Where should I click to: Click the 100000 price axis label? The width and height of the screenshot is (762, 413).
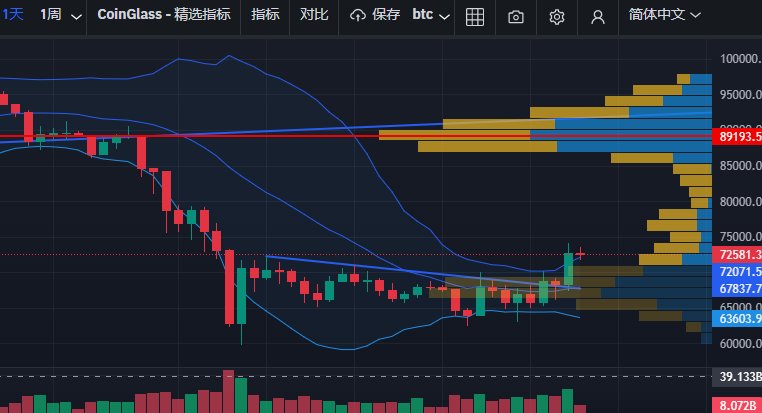[741, 59]
